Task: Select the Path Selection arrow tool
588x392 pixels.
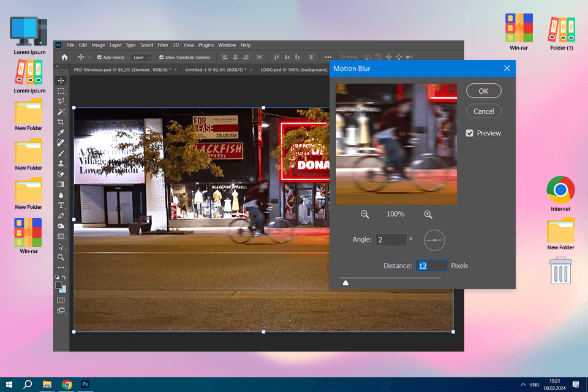Action: [61, 247]
